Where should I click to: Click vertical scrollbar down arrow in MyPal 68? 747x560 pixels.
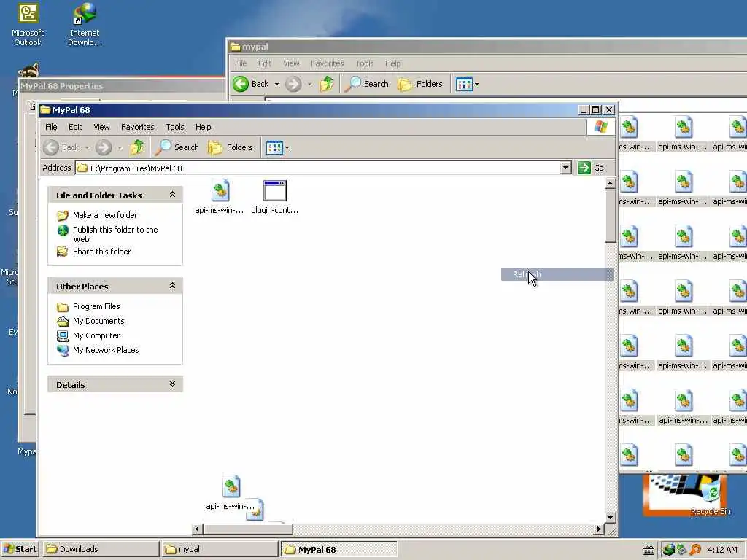coord(611,517)
